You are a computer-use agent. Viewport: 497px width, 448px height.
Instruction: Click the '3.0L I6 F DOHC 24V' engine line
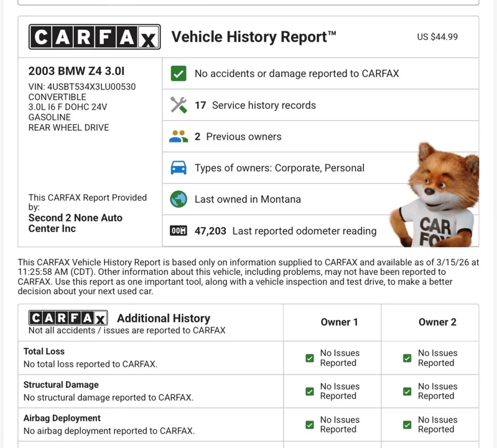[x=68, y=107]
